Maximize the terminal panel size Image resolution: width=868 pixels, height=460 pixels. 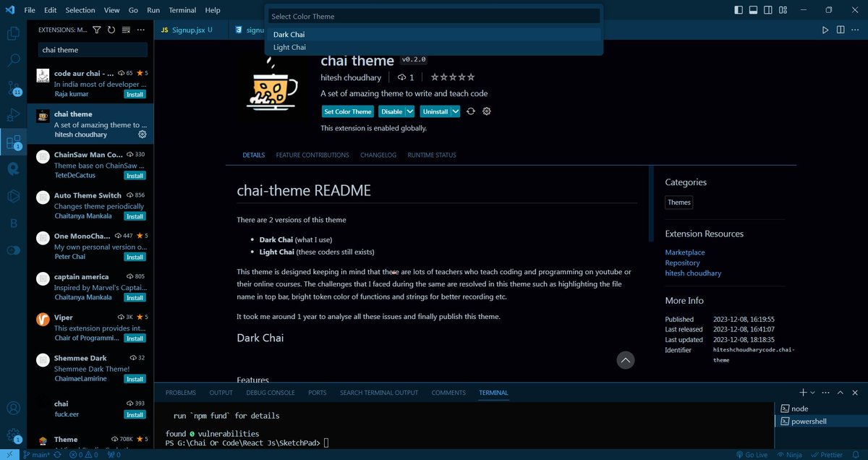click(841, 392)
